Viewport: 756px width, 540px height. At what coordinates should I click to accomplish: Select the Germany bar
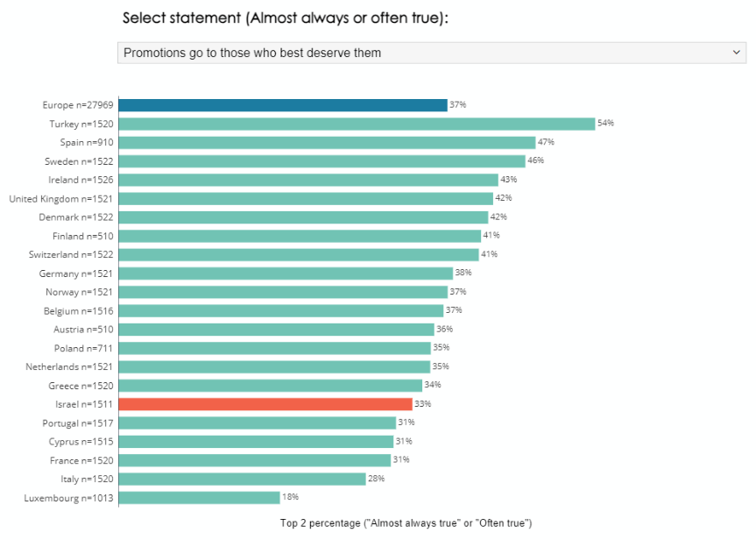pyautogui.click(x=286, y=274)
